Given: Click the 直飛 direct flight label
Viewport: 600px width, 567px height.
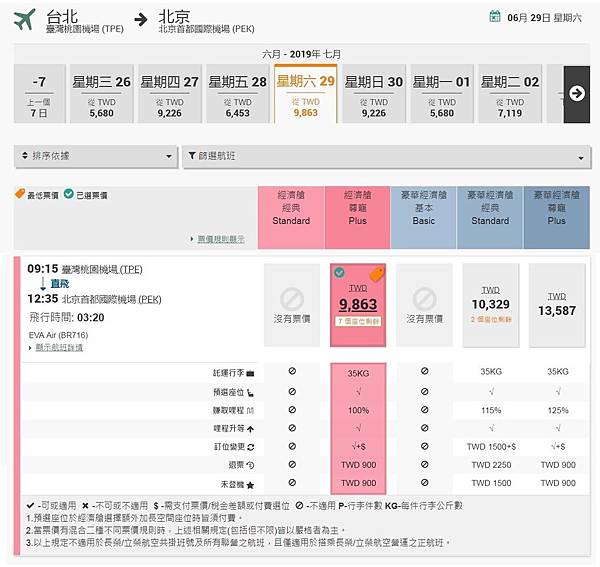Looking at the screenshot, I should tap(60, 284).
